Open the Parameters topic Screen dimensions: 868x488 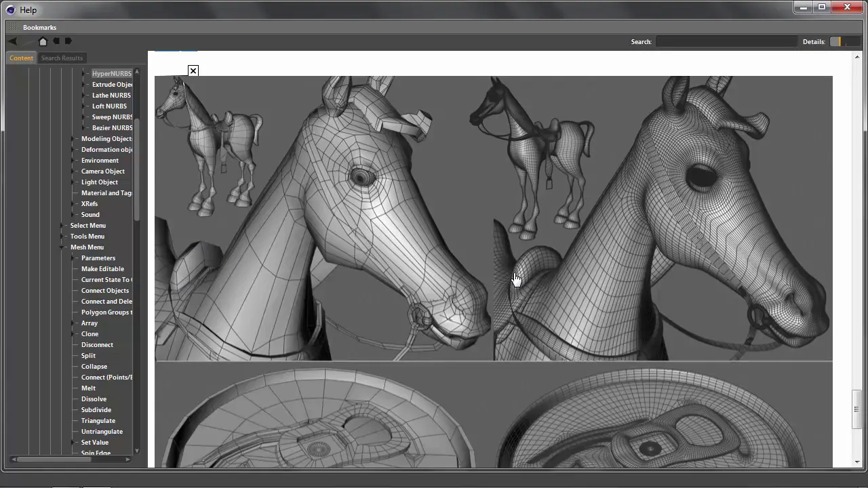[98, 258]
